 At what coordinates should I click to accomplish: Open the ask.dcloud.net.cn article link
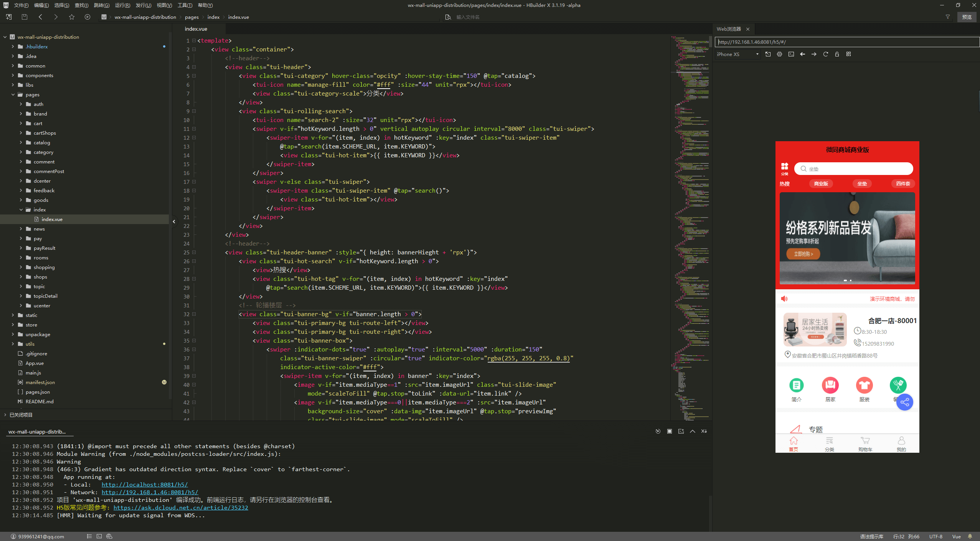181,508
